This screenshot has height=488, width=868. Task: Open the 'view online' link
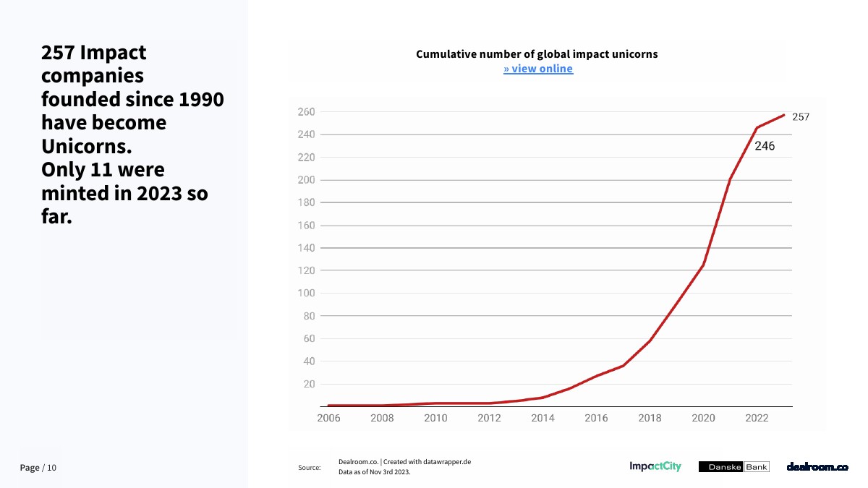(538, 69)
